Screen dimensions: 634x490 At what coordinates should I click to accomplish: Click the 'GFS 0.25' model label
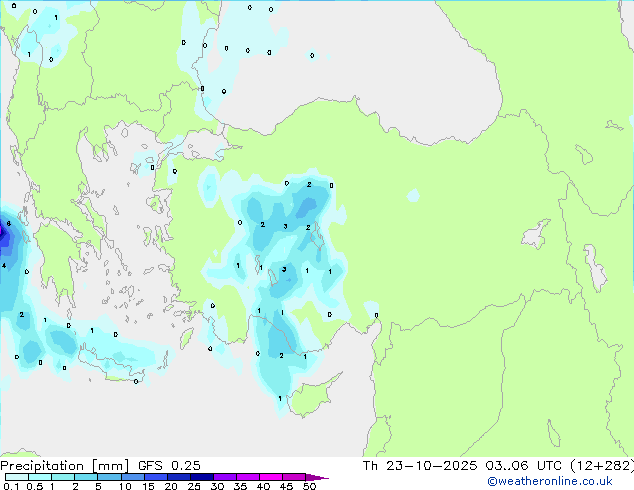pos(169,466)
